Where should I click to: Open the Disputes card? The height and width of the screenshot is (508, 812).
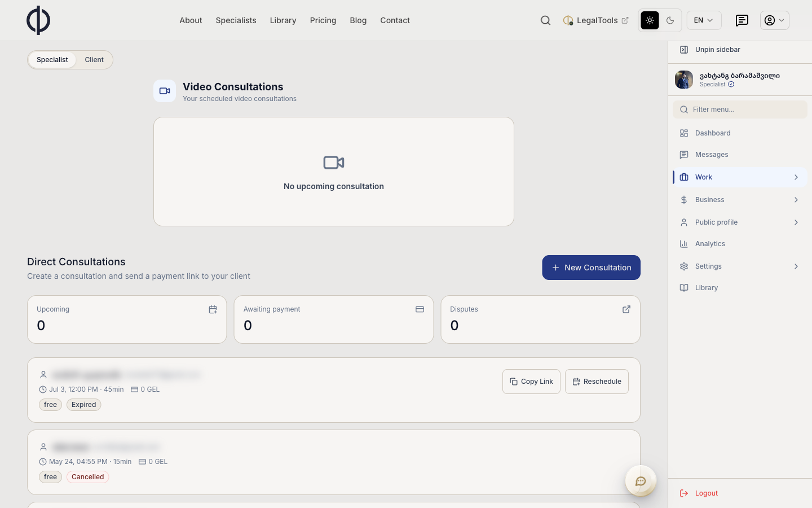tap(540, 319)
